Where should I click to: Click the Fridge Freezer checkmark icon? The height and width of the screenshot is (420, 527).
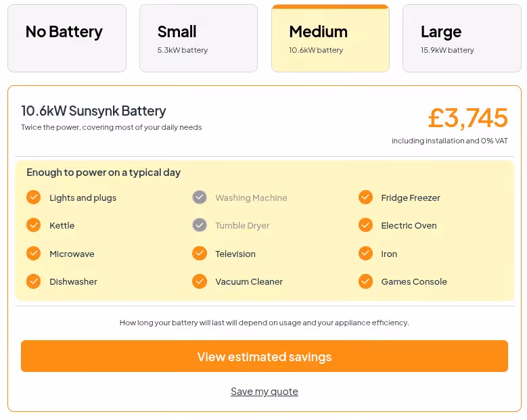pos(365,197)
